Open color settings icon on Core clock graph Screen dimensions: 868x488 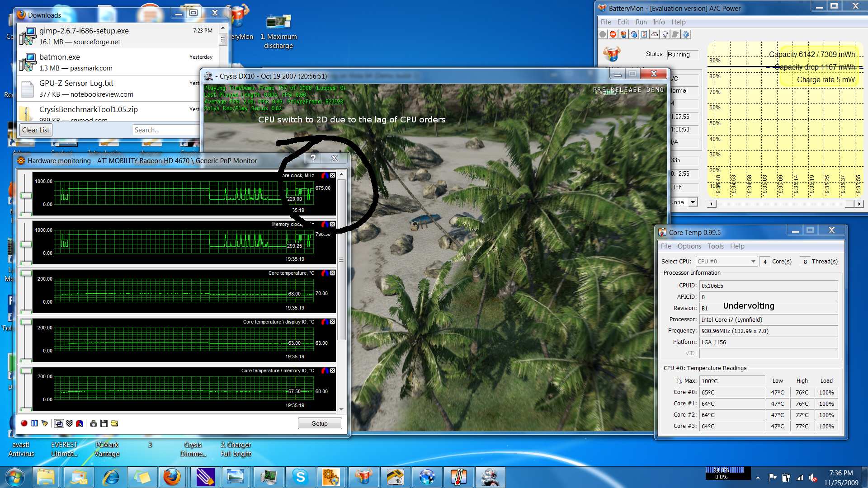pyautogui.click(x=325, y=175)
